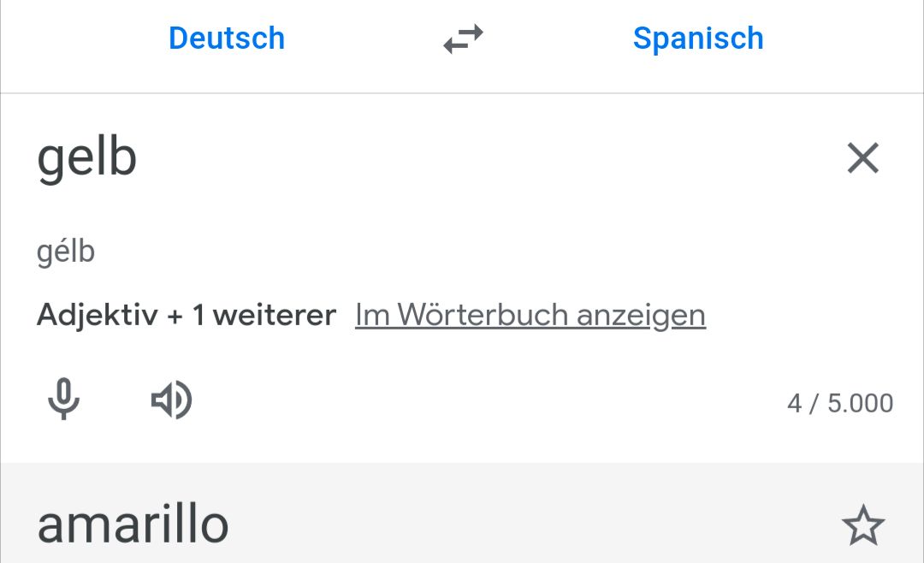
Task: Add "amarillo" to saved translations
Action: point(862,525)
